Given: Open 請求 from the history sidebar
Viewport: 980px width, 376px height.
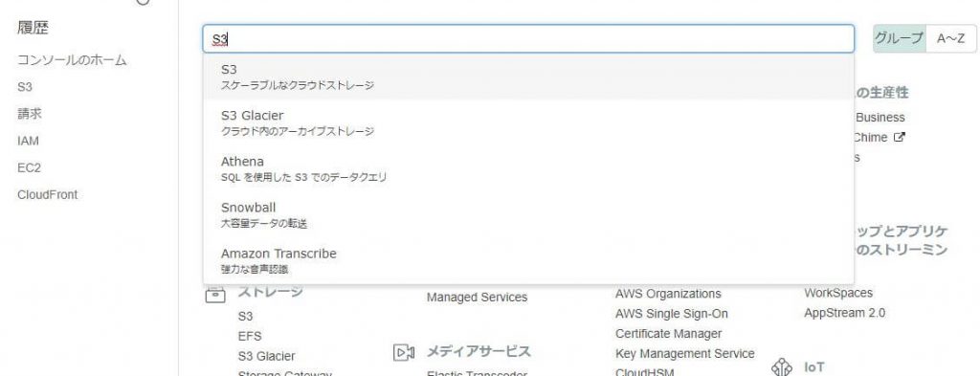Looking at the screenshot, I should [x=30, y=114].
